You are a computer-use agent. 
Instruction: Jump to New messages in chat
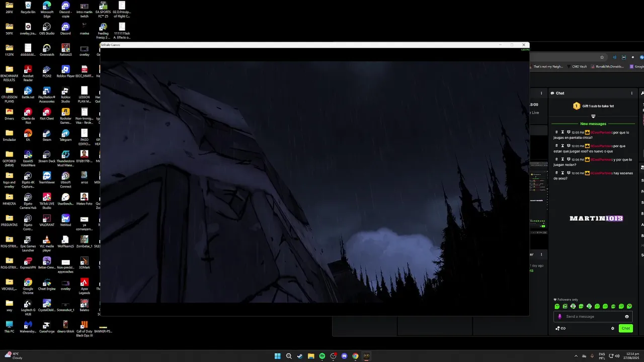(x=593, y=124)
